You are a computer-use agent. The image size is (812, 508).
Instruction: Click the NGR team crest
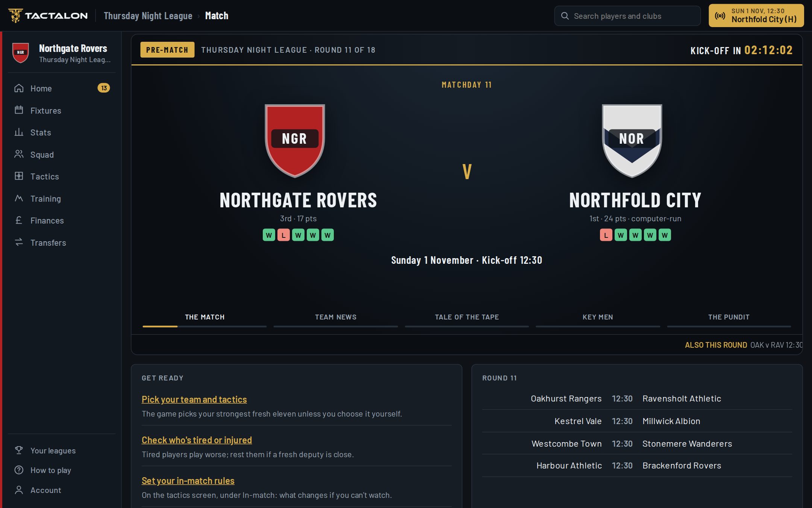295,141
